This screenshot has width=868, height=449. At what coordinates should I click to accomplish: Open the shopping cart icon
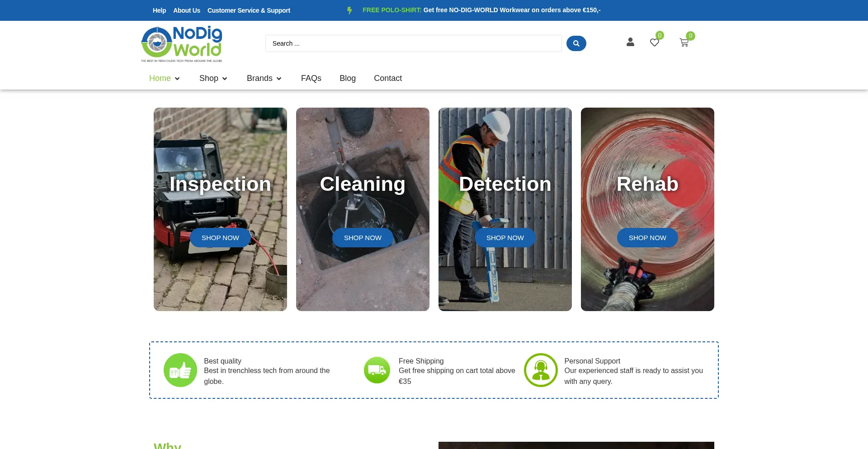point(684,43)
